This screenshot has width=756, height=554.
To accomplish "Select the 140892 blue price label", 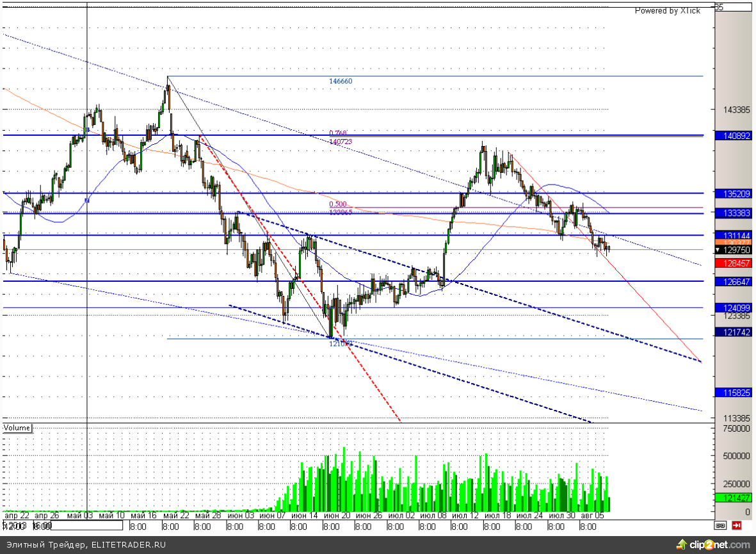I will point(733,136).
